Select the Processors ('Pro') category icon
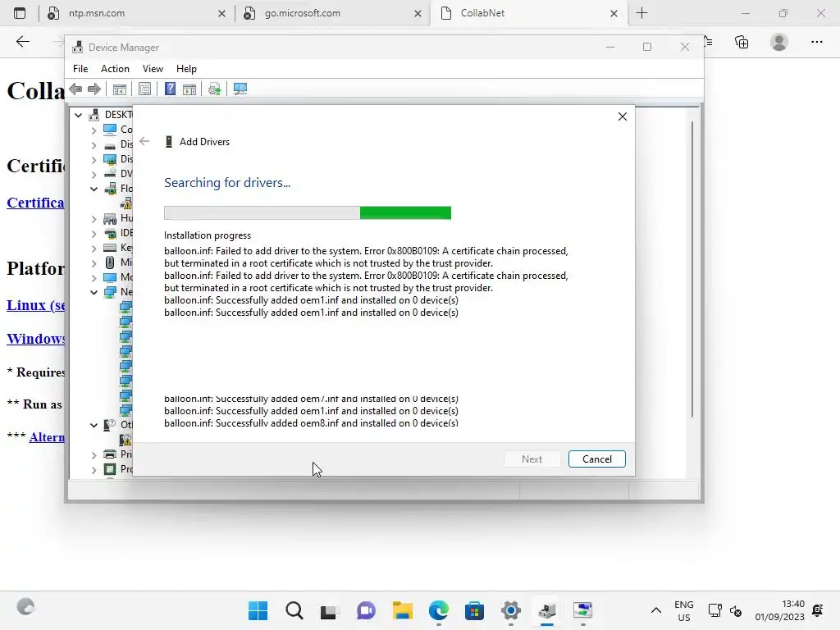The image size is (840, 630). 110,469
